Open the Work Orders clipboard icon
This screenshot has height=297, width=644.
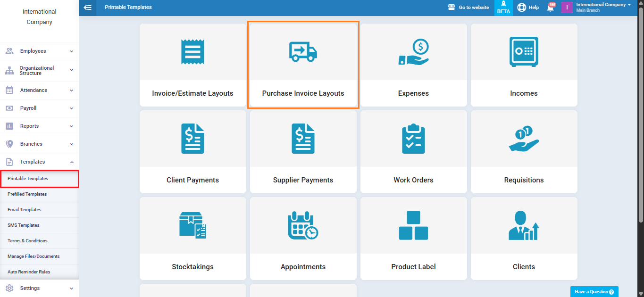(413, 139)
